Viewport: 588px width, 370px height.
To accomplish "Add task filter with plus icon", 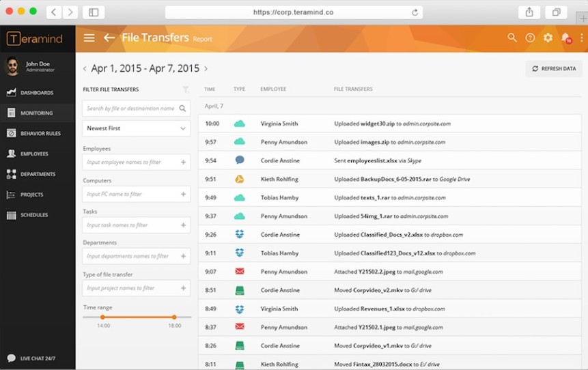I will [x=184, y=225].
